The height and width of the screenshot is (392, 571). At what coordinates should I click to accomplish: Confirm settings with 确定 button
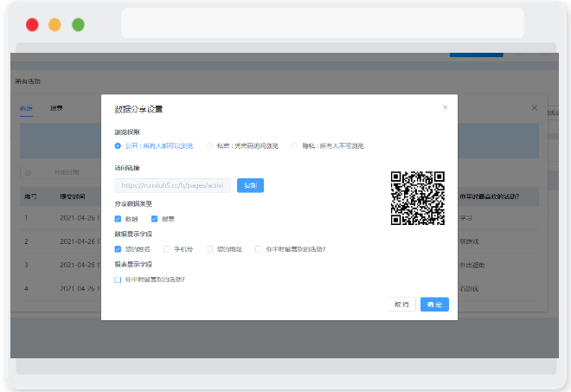(434, 305)
